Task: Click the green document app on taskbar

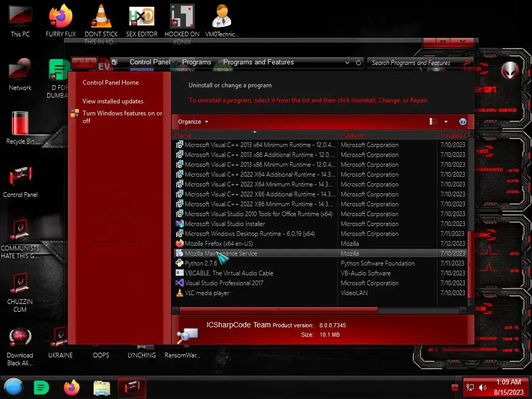Action: pos(42,387)
